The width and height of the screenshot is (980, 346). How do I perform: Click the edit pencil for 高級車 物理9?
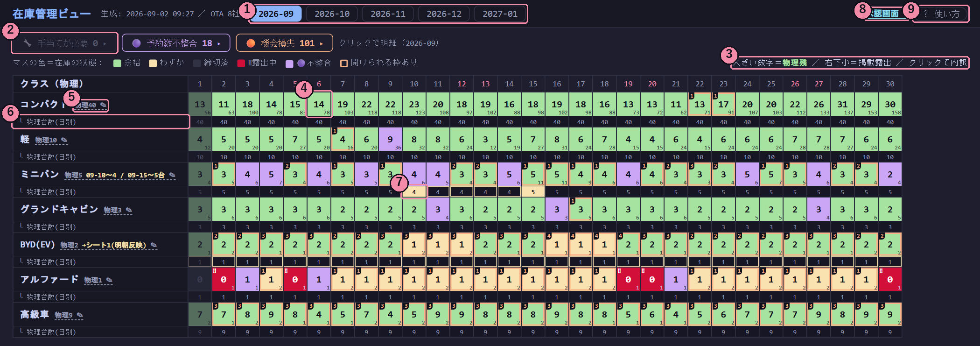tap(80, 315)
